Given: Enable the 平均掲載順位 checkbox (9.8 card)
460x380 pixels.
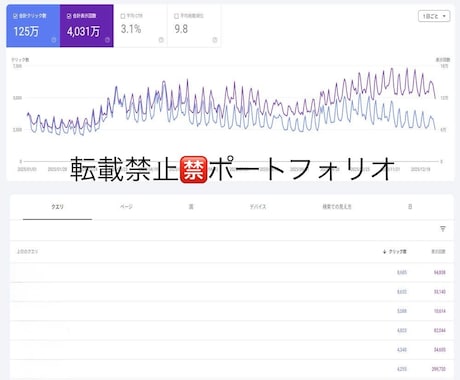Looking at the screenshot, I should (176, 16).
